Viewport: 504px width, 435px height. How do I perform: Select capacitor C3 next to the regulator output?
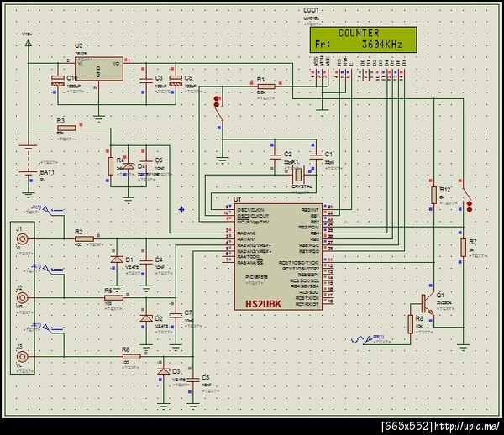146,81
